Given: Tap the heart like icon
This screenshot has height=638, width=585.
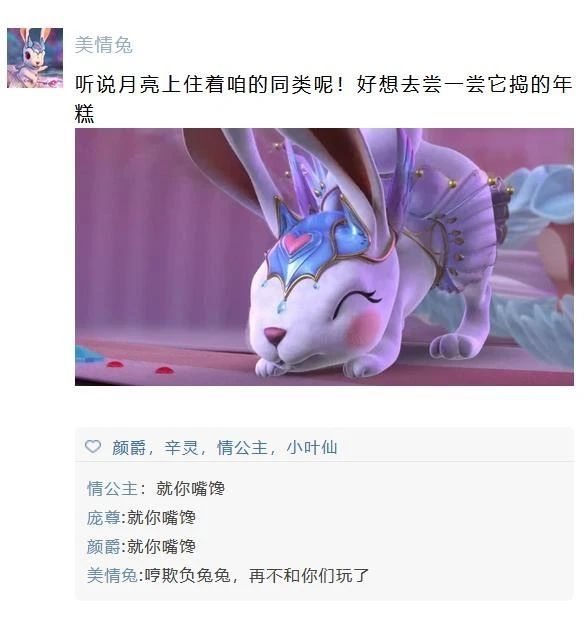Looking at the screenshot, I should [x=93, y=446].
